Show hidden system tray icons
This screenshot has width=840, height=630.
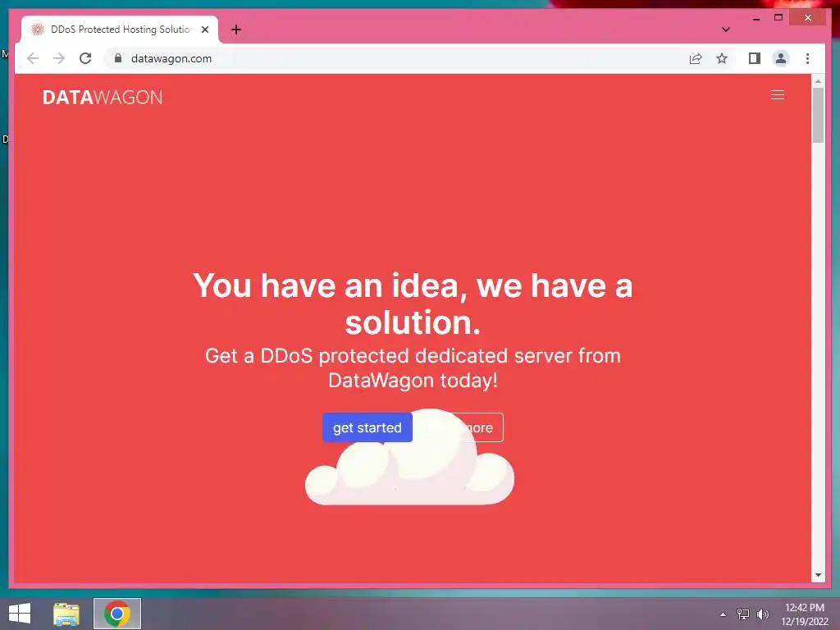coord(724,614)
